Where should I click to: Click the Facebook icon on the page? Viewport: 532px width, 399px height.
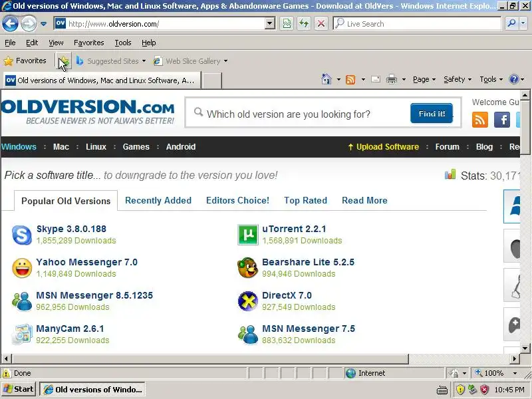(x=502, y=120)
